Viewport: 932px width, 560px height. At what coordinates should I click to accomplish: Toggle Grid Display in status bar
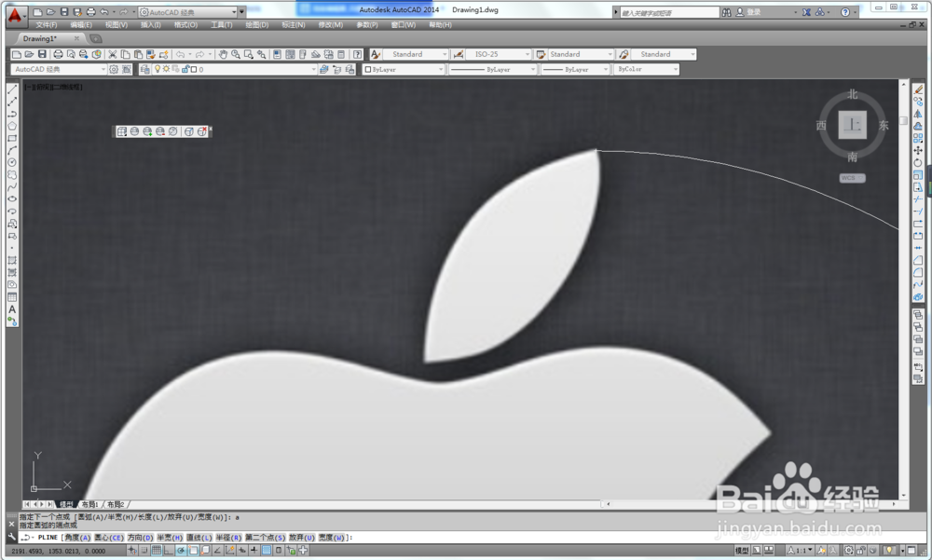(x=157, y=551)
